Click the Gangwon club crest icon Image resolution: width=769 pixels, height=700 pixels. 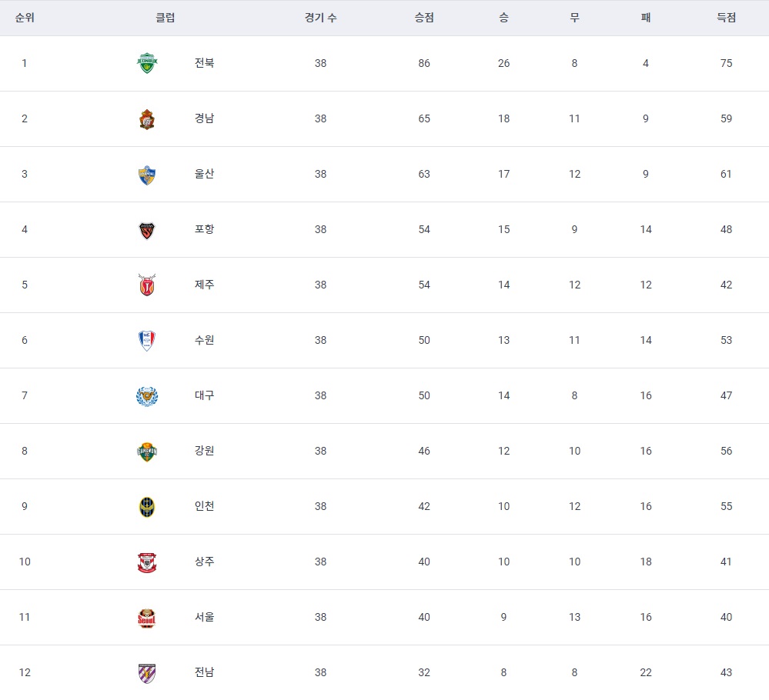(x=147, y=452)
